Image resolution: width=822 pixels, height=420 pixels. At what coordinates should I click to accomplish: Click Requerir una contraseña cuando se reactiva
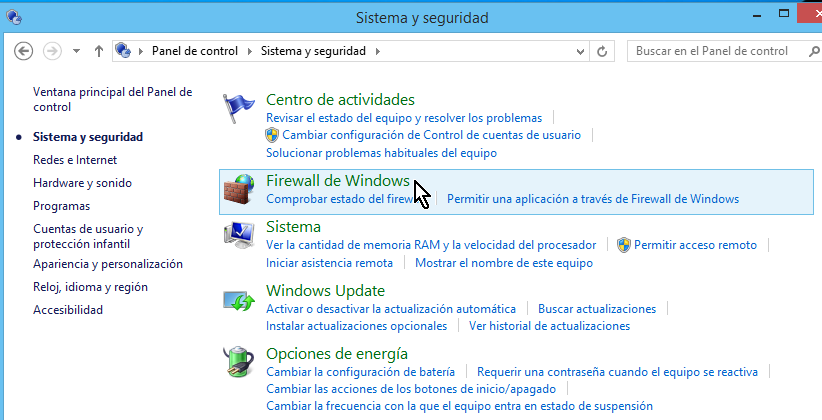tap(618, 372)
